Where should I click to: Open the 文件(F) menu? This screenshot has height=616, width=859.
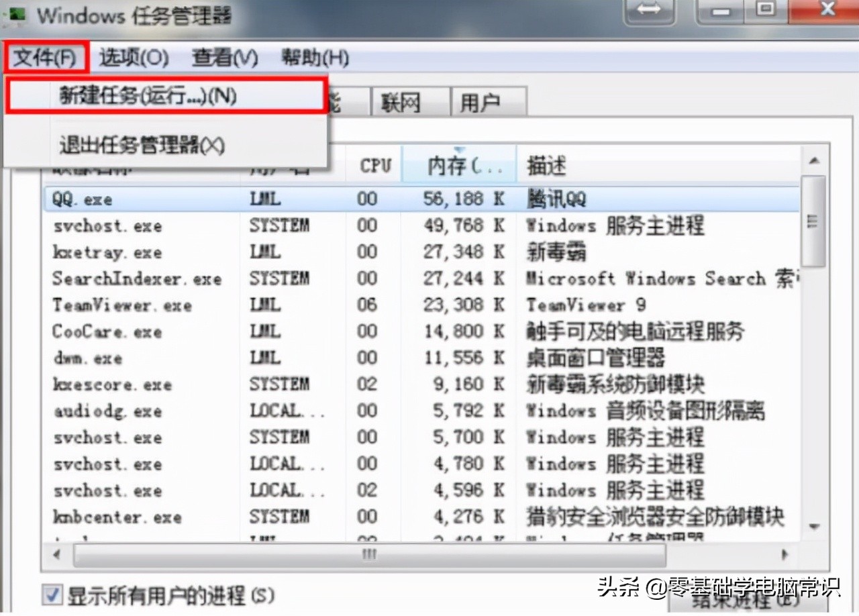tap(44, 58)
